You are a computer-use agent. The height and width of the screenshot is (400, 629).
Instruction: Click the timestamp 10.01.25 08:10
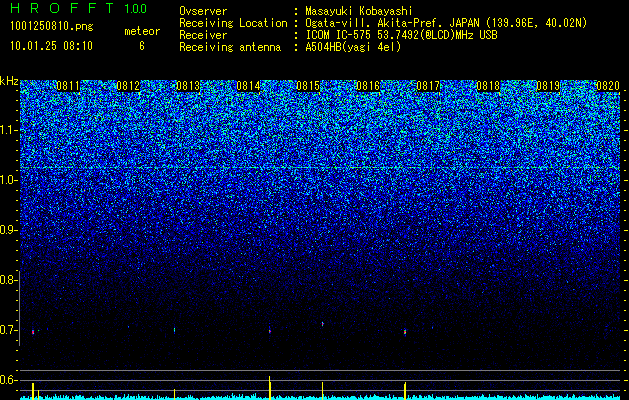coord(51,46)
